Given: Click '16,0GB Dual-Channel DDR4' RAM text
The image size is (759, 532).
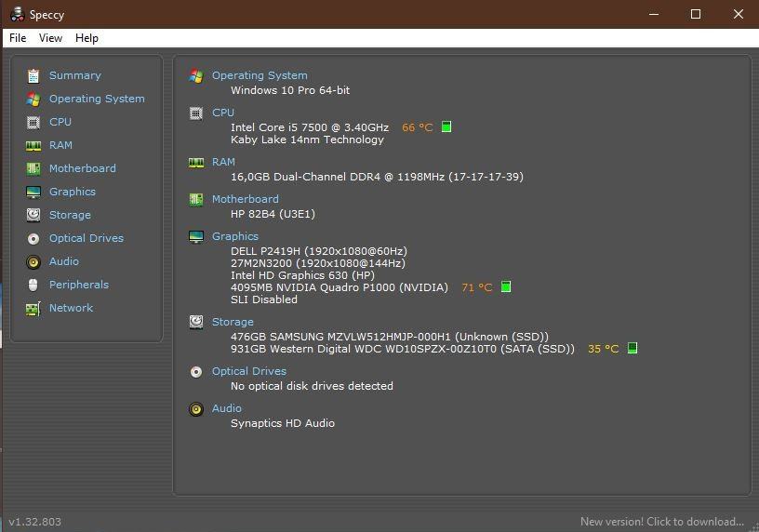Looking at the screenshot, I should [x=305, y=177].
